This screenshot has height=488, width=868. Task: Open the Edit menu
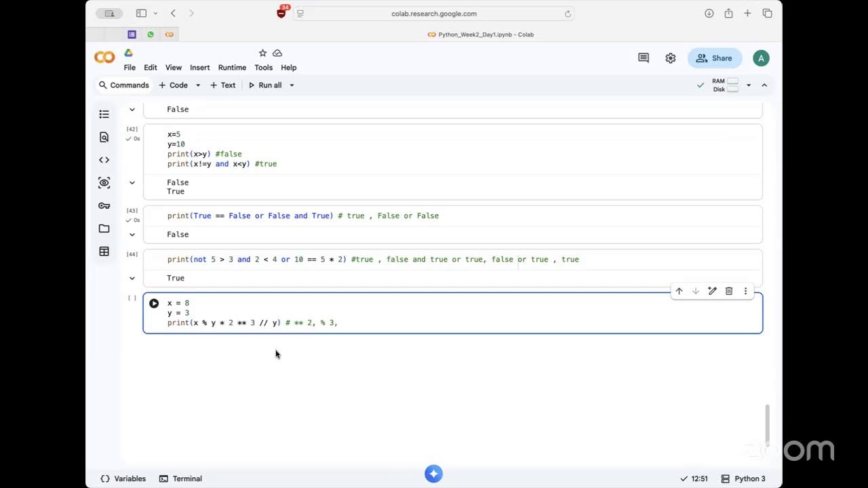[x=151, y=68]
